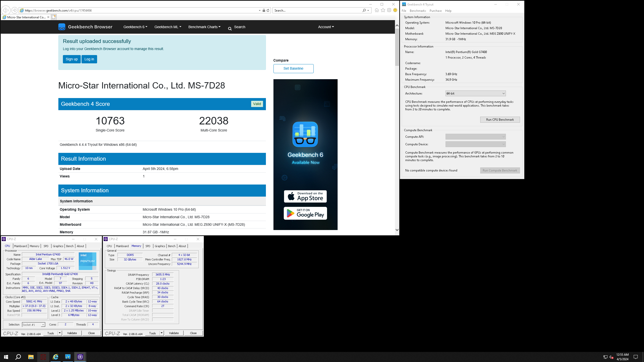644x362 pixels.
Task: Click the Search magnifier in Geekbench navbar
Action: click(230, 29)
